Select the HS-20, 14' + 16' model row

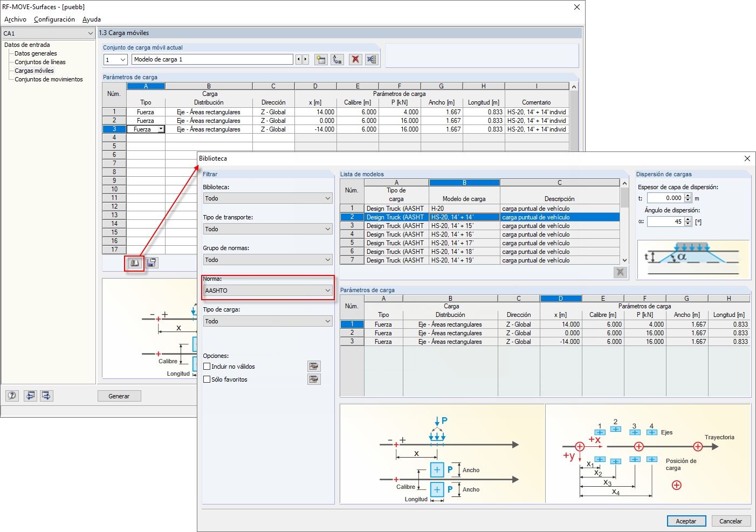point(480,234)
